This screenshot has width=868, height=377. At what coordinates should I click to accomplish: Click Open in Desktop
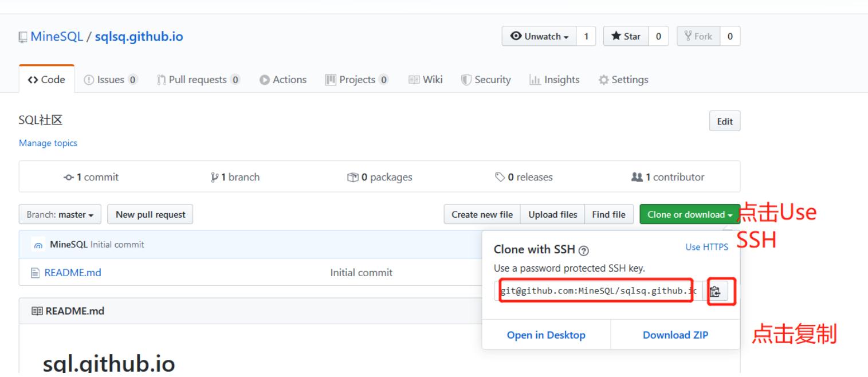click(x=546, y=335)
